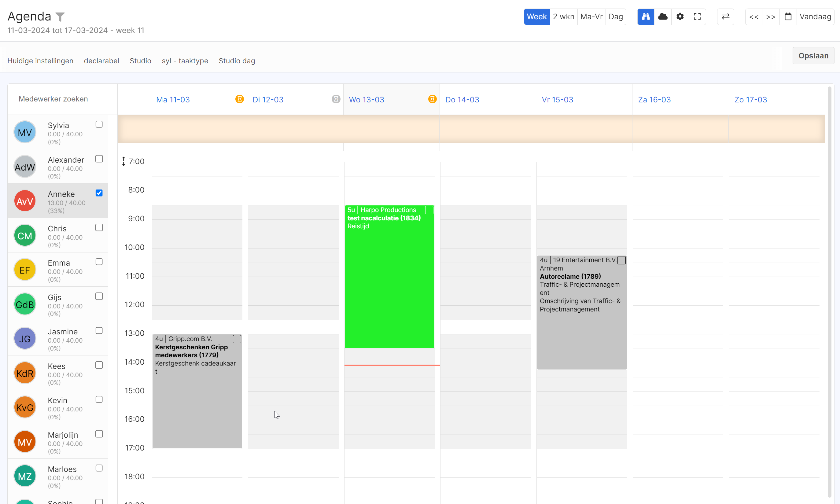
Task: Switch to 2 wkn view
Action: [x=563, y=17]
